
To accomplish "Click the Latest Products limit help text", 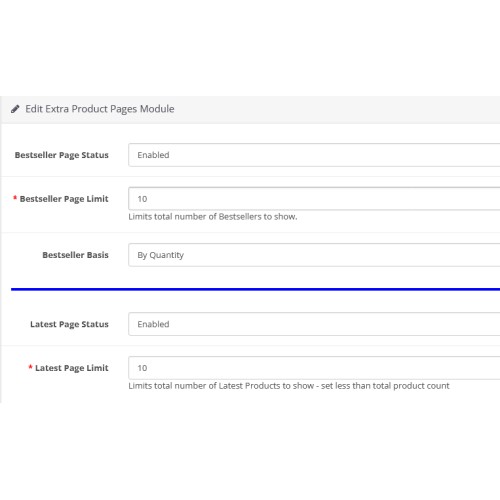I will (289, 386).
